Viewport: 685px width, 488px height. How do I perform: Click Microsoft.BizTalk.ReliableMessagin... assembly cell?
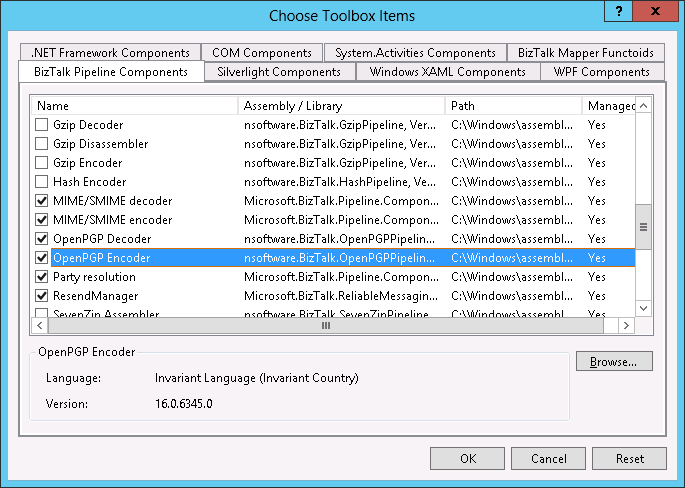341,296
